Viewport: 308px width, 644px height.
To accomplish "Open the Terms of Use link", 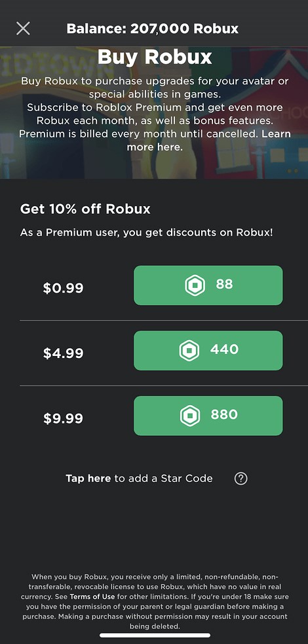I will tap(92, 596).
